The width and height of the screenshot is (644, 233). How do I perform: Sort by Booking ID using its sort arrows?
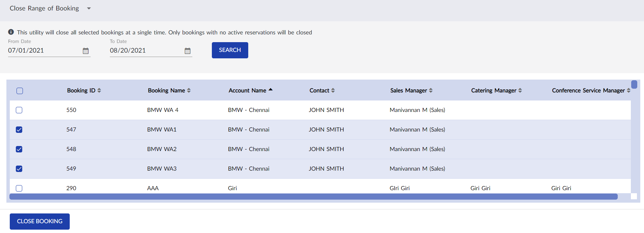(99, 90)
